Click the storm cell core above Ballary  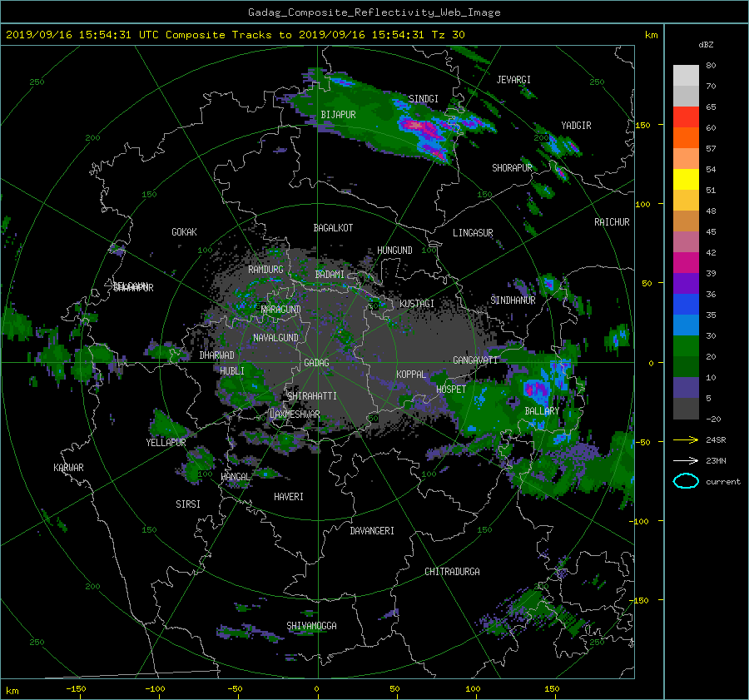point(535,388)
